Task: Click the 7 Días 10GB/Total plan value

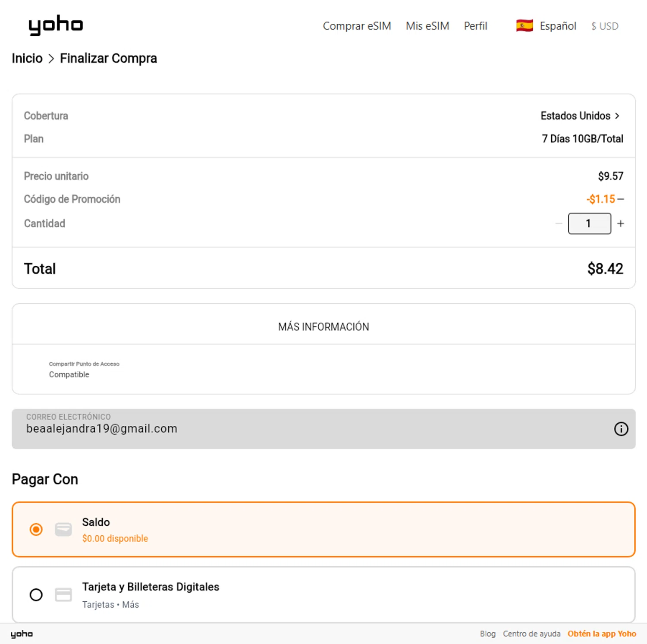Action: click(582, 139)
